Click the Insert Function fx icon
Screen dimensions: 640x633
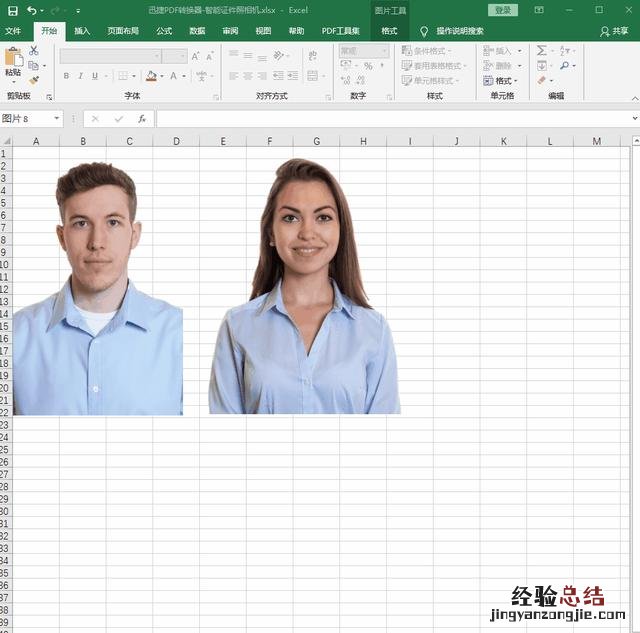coord(142,119)
